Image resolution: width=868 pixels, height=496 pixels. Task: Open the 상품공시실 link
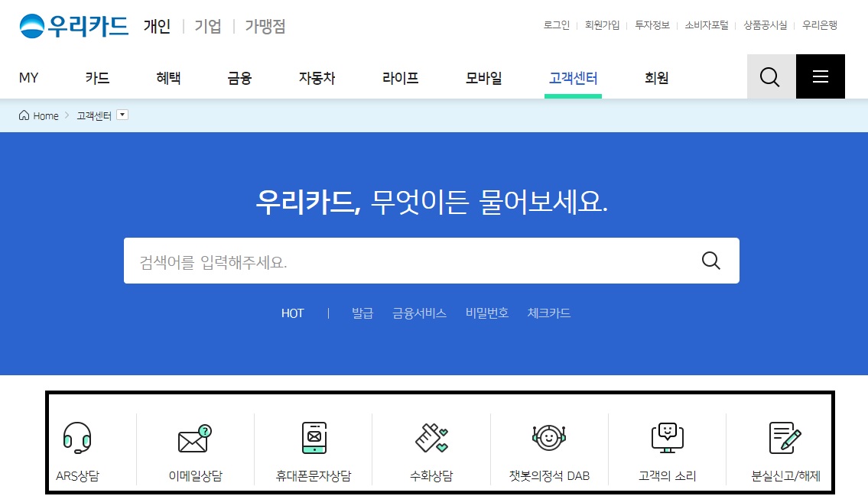pyautogui.click(x=765, y=25)
